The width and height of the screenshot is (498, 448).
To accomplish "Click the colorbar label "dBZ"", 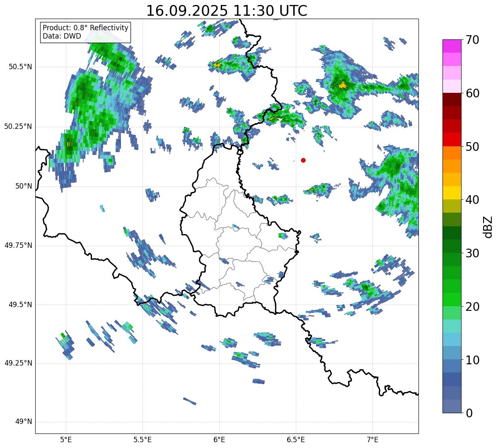I will tap(488, 227).
